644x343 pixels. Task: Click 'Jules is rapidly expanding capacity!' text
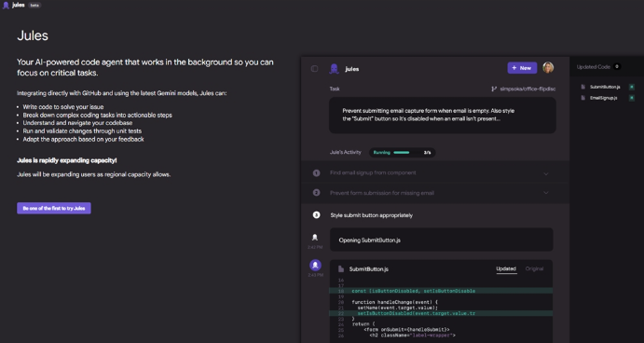[67, 160]
